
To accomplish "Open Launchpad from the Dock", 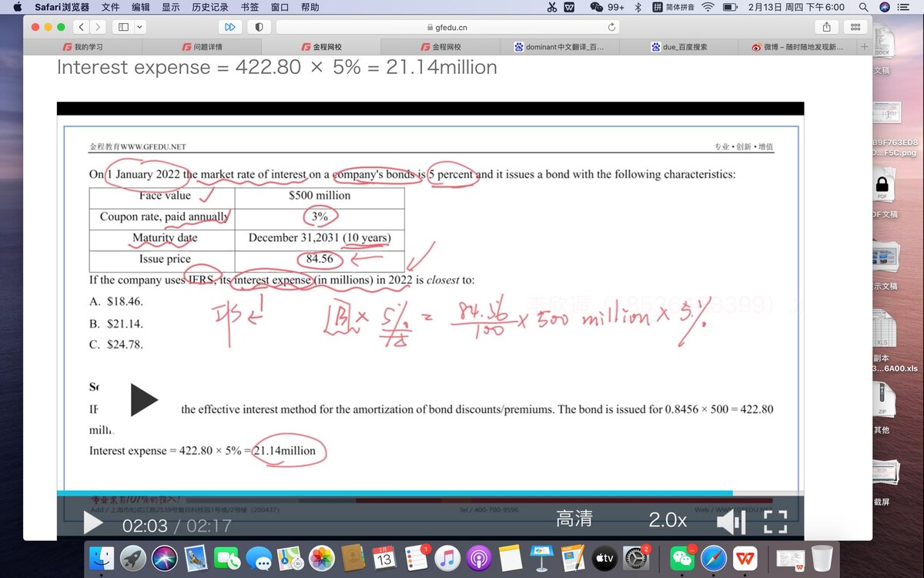I will [133, 558].
